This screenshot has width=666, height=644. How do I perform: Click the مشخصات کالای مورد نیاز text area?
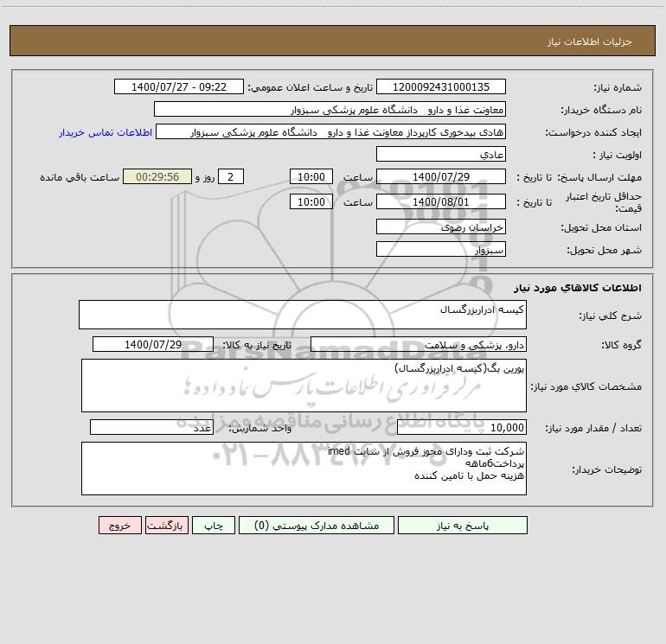[304, 386]
